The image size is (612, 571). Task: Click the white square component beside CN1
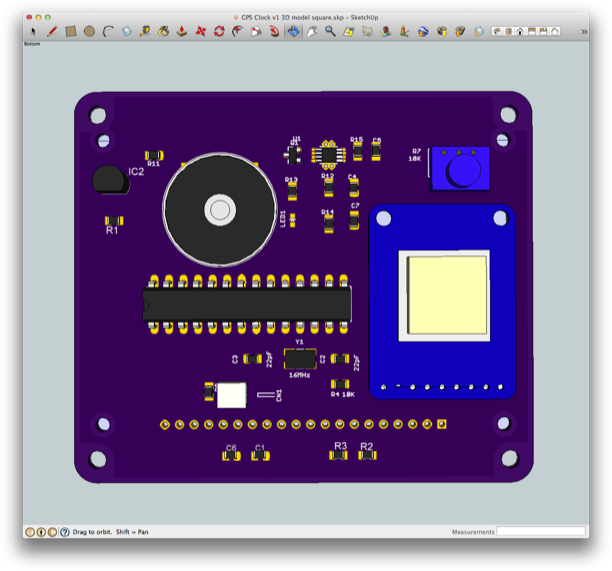point(231,395)
